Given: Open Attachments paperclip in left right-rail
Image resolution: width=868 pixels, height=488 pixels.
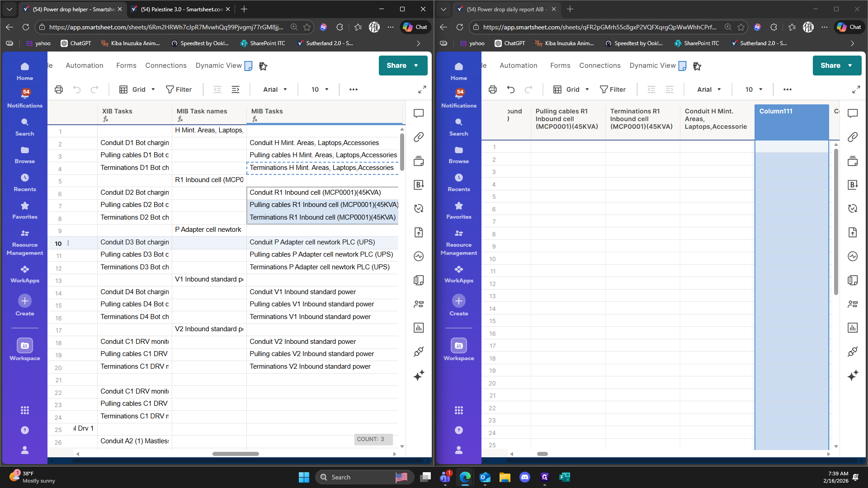Looking at the screenshot, I should pos(419,137).
